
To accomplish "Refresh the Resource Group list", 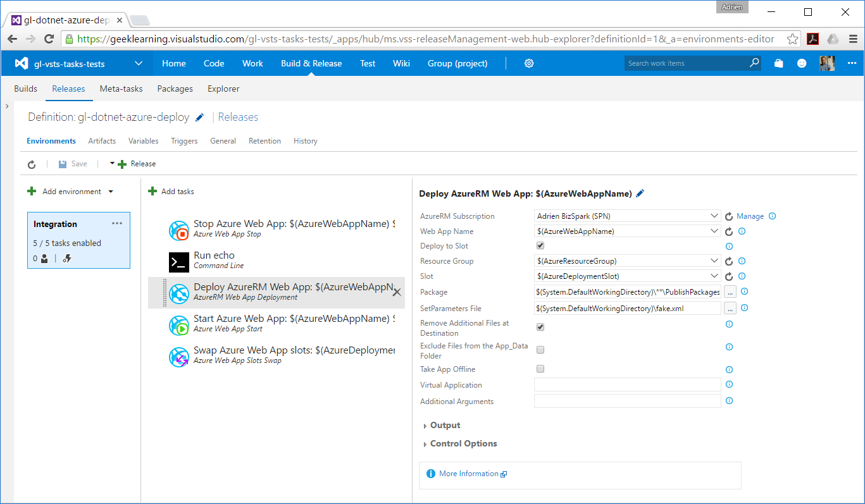I will point(728,261).
